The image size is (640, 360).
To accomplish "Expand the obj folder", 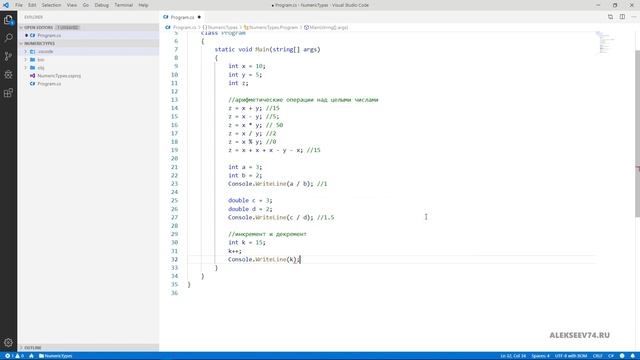I will tap(41, 68).
